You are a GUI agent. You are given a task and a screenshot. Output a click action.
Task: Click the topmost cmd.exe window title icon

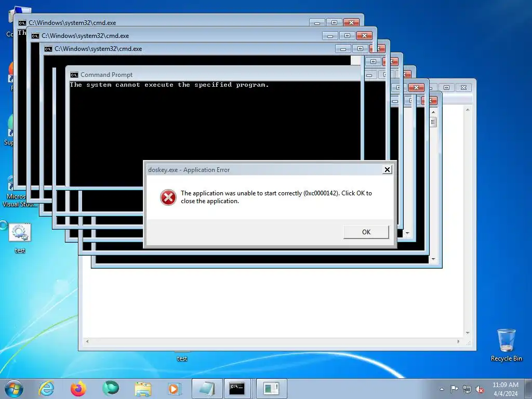tap(22, 23)
